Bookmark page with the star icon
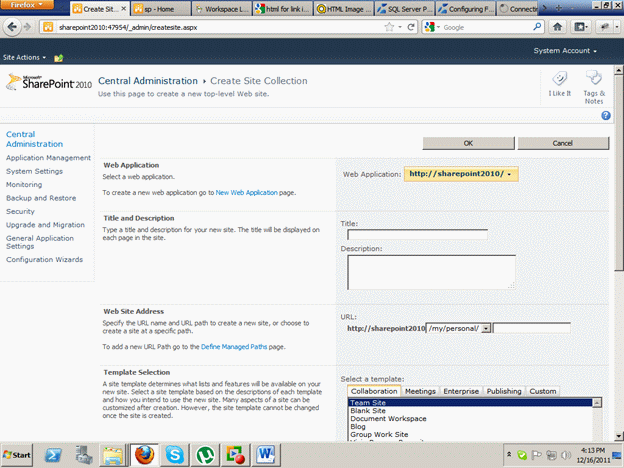Viewport: 624px width, 468px height. point(389,27)
